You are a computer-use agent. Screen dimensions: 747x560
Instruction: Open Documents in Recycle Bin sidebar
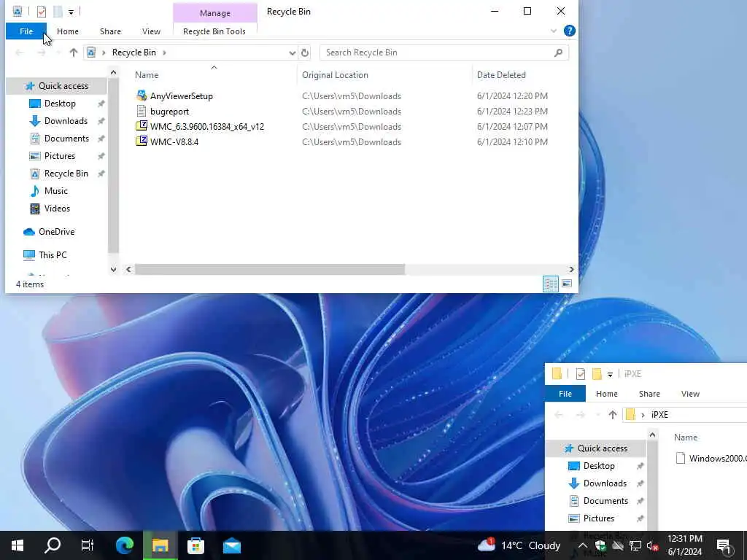(x=66, y=139)
